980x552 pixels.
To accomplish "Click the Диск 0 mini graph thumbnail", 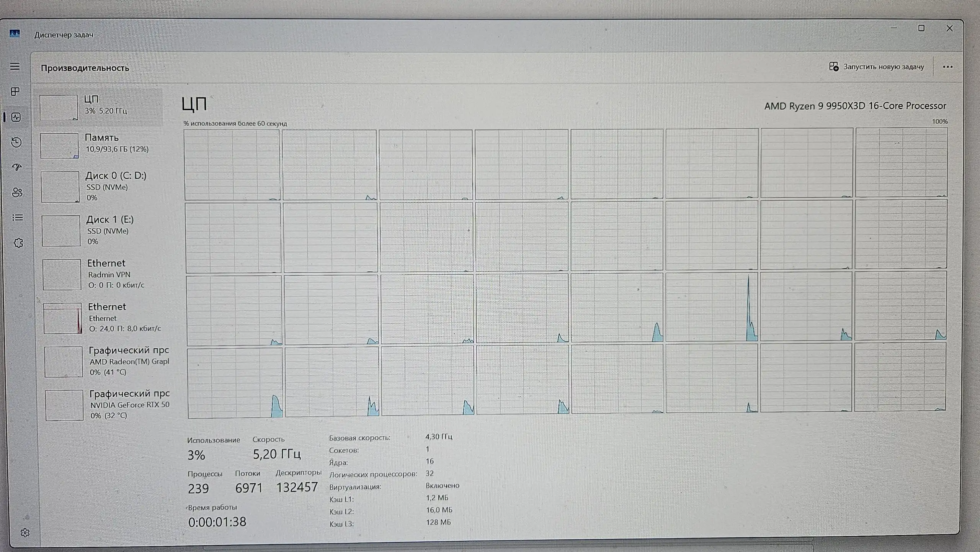I will pyautogui.click(x=60, y=187).
